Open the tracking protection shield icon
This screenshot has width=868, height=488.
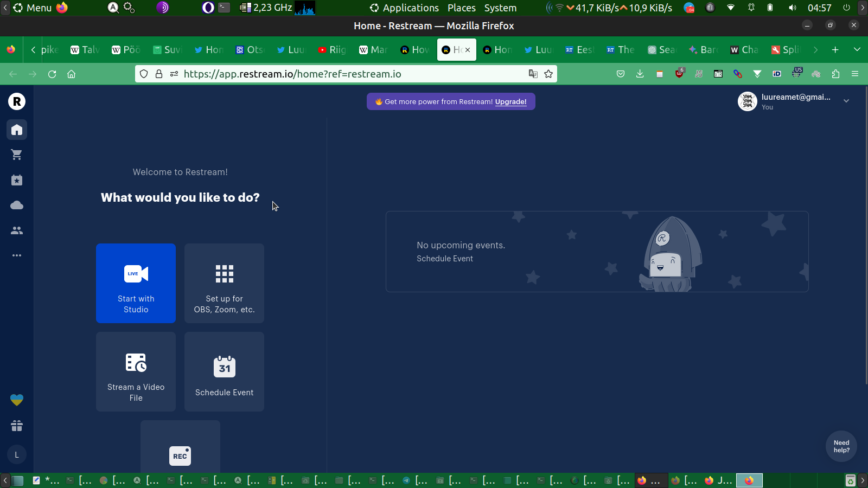144,74
